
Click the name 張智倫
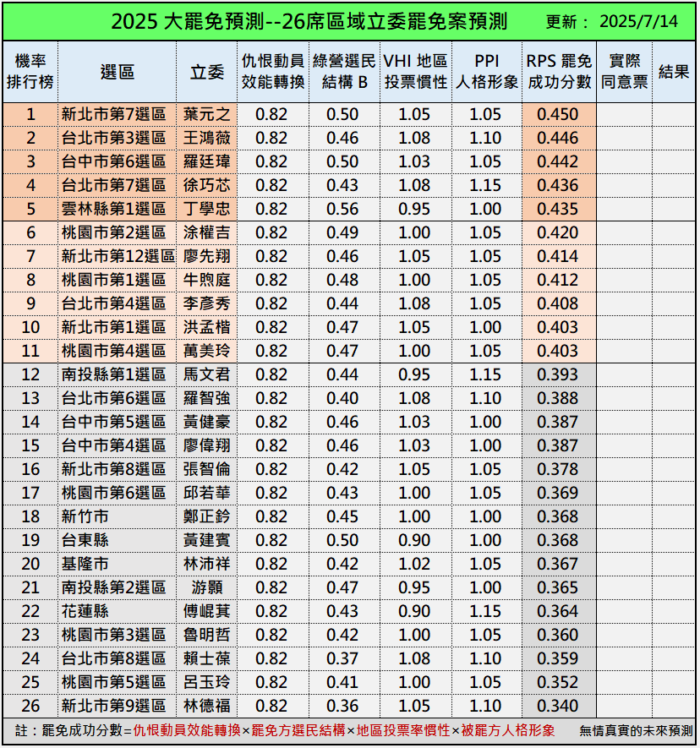(206, 469)
